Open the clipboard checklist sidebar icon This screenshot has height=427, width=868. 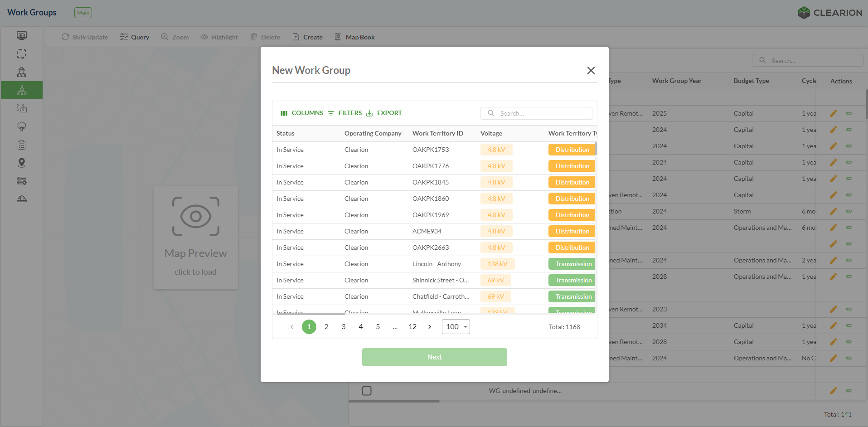coord(21,145)
